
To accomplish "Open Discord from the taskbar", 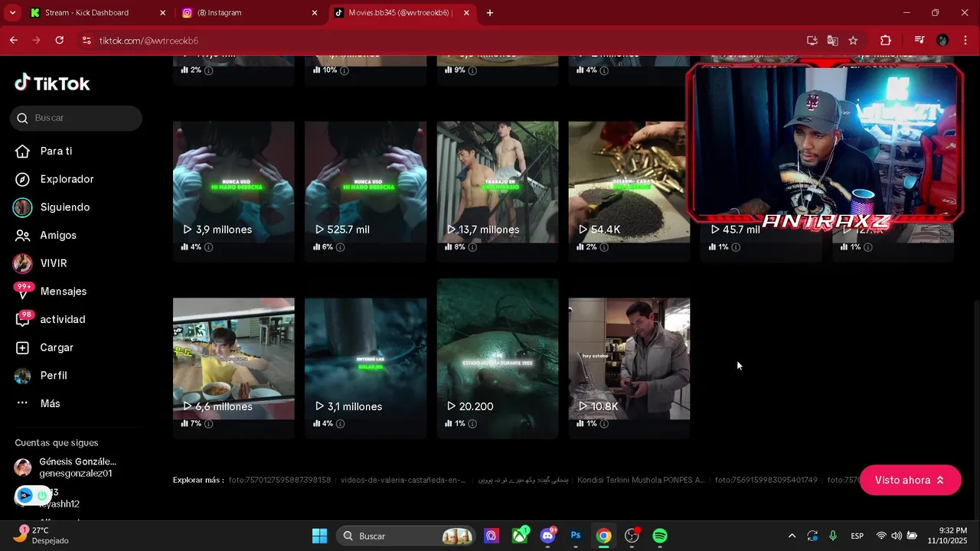I will click(548, 536).
